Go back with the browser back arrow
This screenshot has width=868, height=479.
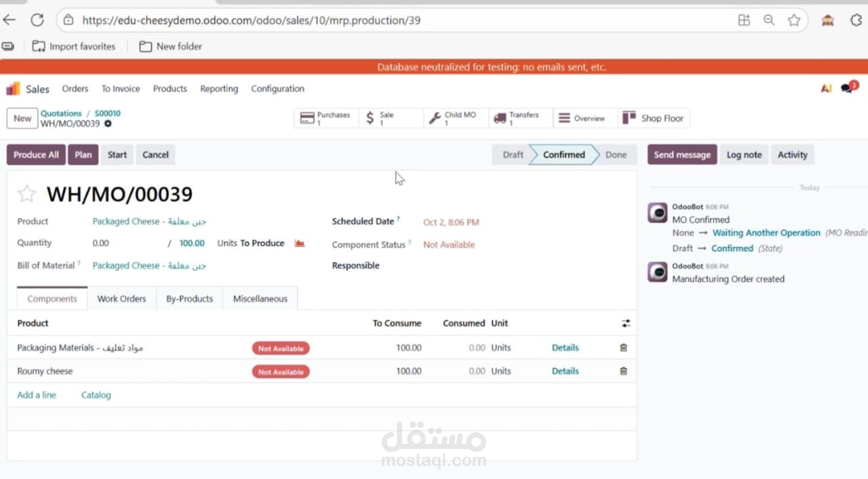[x=9, y=20]
